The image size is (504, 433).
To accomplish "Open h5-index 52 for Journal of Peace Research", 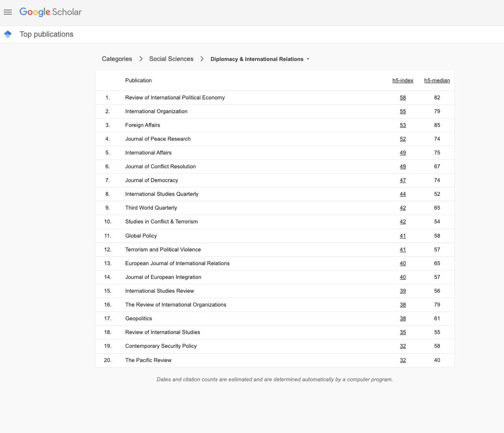I will click(x=403, y=139).
